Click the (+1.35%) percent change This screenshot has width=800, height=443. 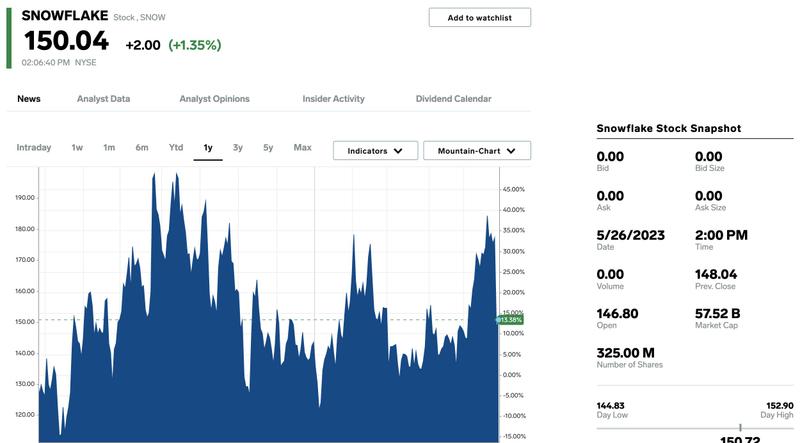tap(195, 45)
